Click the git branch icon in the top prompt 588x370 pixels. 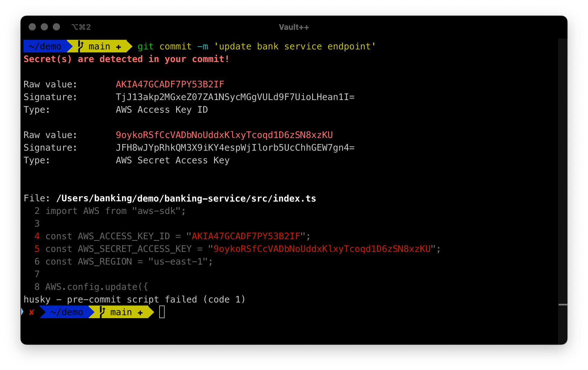pyautogui.click(x=81, y=46)
